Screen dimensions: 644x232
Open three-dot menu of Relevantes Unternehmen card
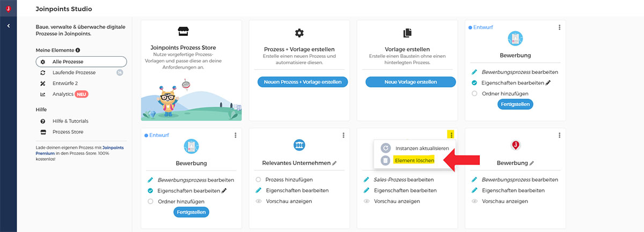(x=343, y=136)
